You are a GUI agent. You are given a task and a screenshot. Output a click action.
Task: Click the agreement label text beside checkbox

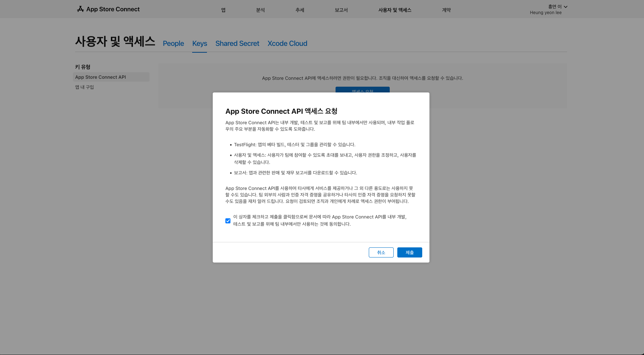pos(320,220)
